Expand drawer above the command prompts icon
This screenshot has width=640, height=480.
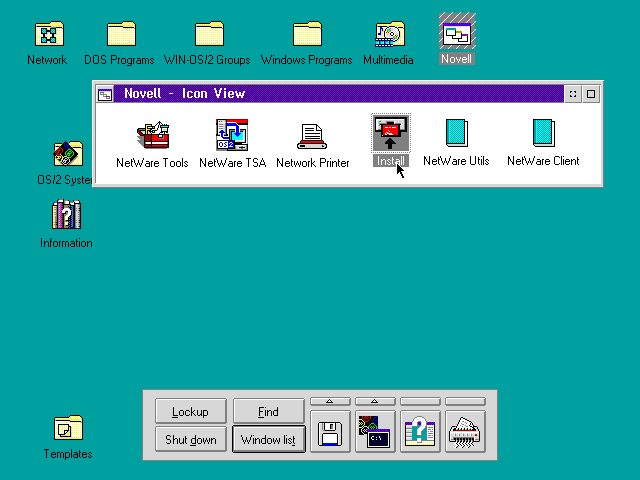[x=375, y=402]
